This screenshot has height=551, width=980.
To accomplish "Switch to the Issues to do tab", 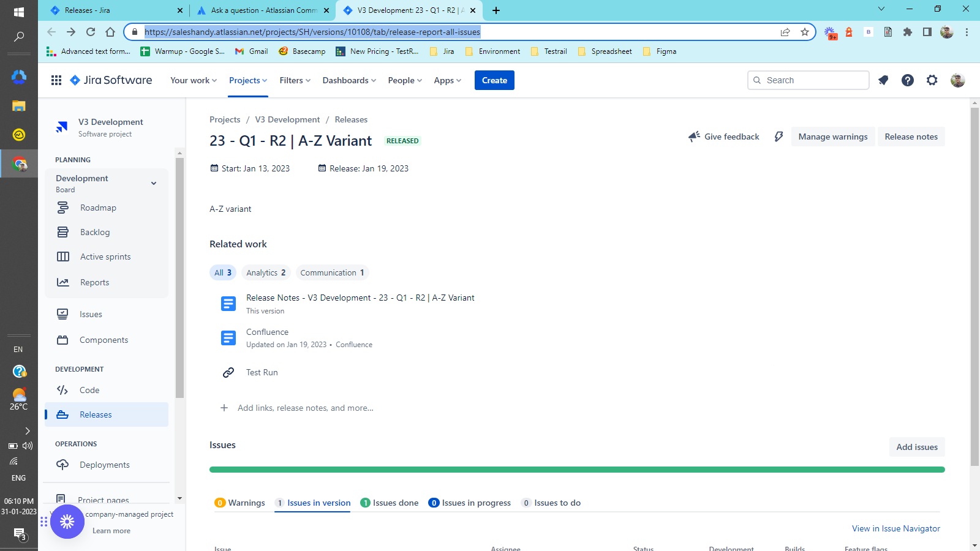I will [551, 503].
